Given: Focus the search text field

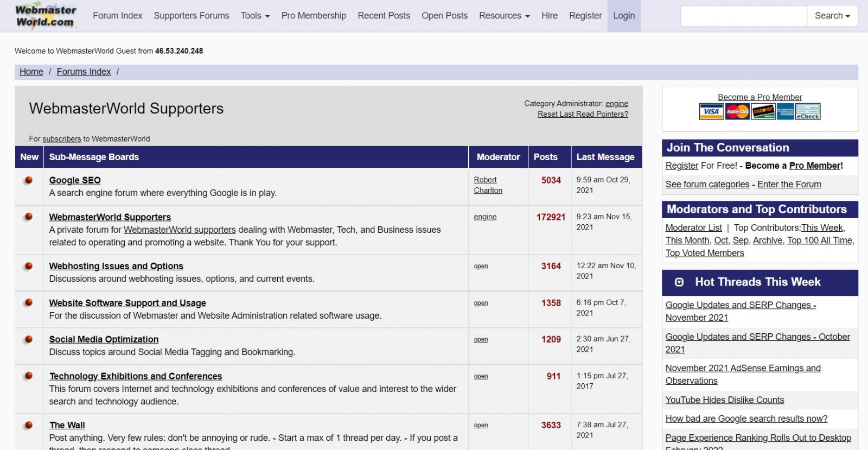Looking at the screenshot, I should click(744, 16).
